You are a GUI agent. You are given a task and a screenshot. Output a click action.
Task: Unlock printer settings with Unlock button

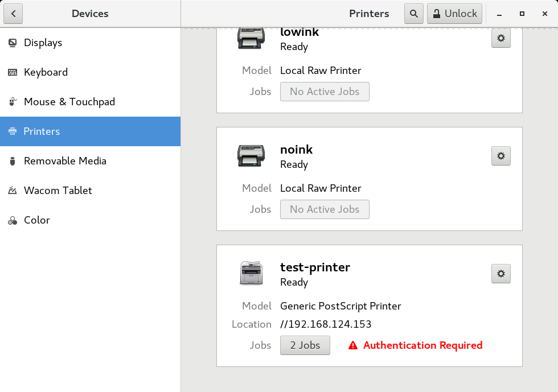pyautogui.click(x=454, y=14)
